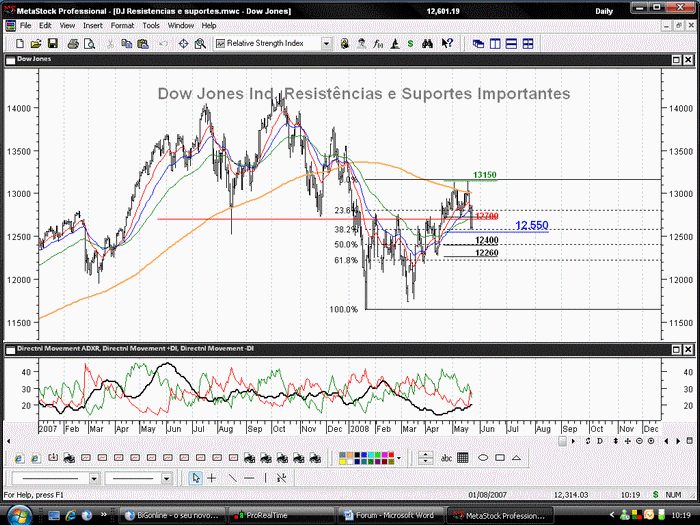Cascade windows using overlapping windows icon
700x525 pixels.
tap(479, 44)
